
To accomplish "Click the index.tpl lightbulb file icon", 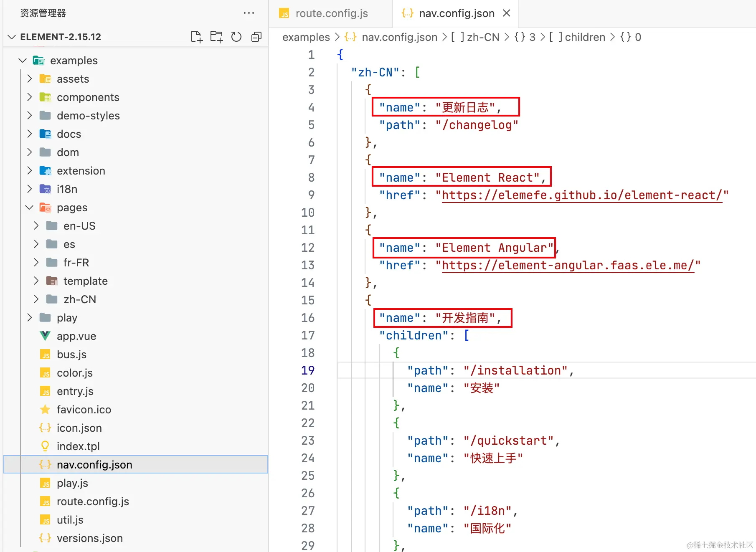I will click(45, 446).
